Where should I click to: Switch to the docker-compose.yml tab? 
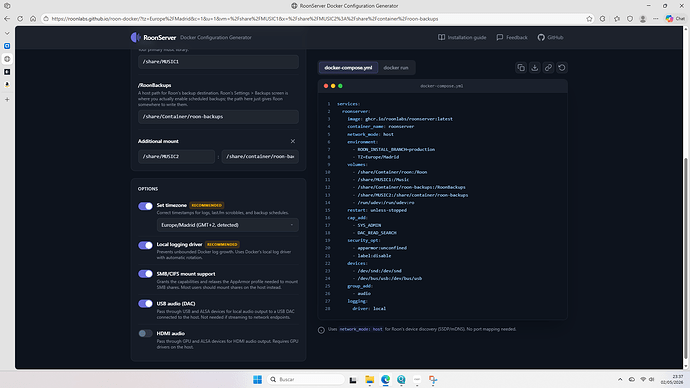(348, 68)
